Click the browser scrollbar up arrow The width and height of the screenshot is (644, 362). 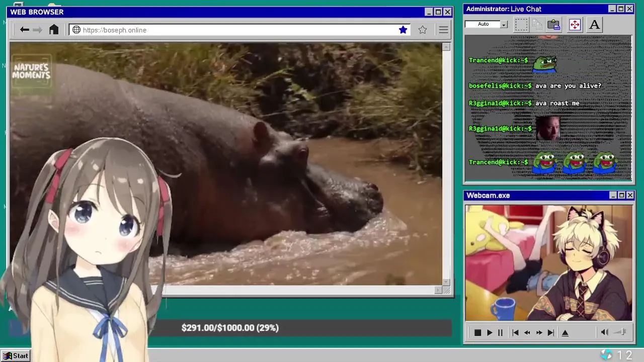click(446, 47)
